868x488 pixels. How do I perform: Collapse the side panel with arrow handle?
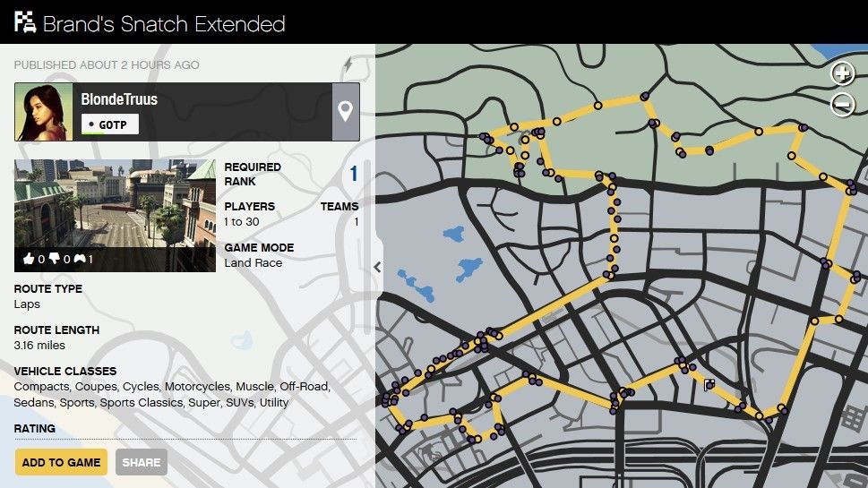tap(377, 267)
